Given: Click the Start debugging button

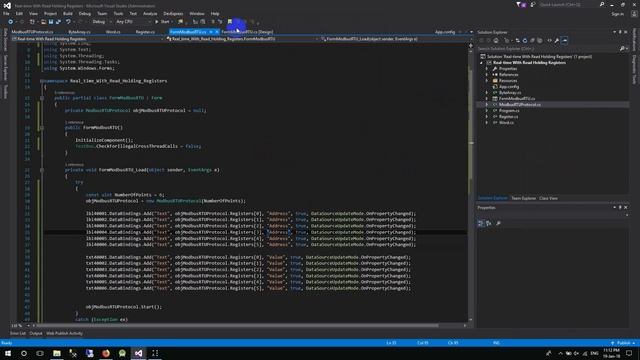Looking at the screenshot, I should click(x=162, y=22).
